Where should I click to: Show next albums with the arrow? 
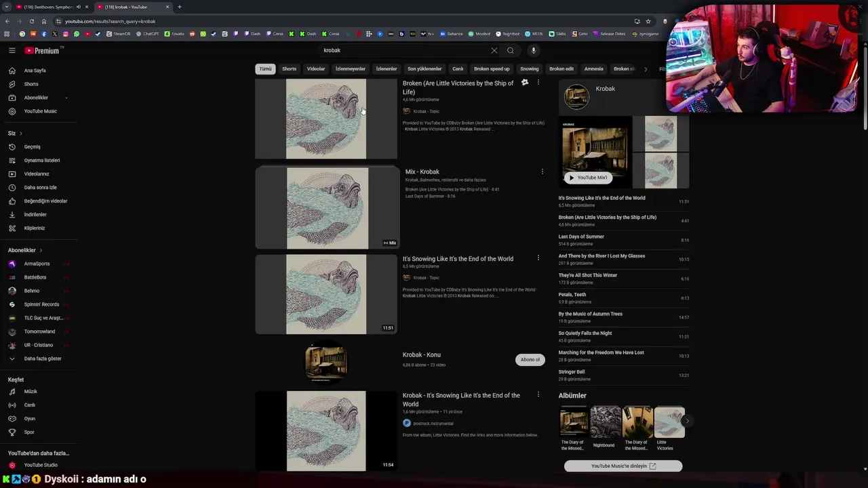pos(687,421)
